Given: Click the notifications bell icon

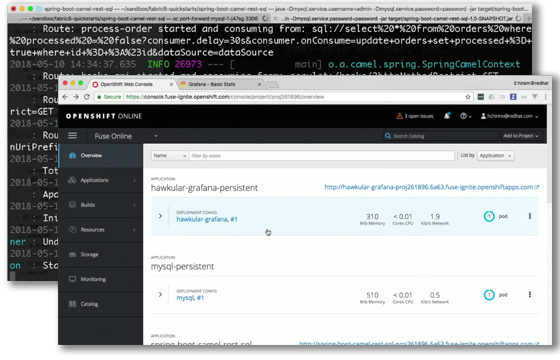Looking at the screenshot, I should (447, 116).
